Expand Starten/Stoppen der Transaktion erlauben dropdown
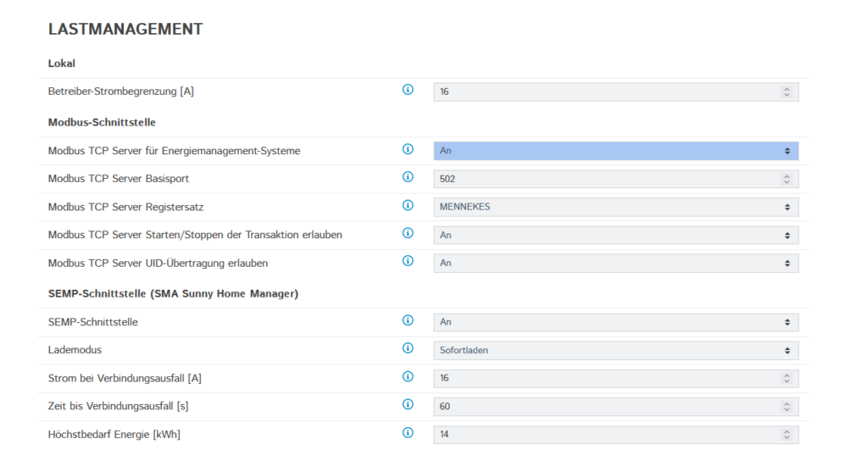This screenshot has width=868, height=461. click(x=615, y=236)
